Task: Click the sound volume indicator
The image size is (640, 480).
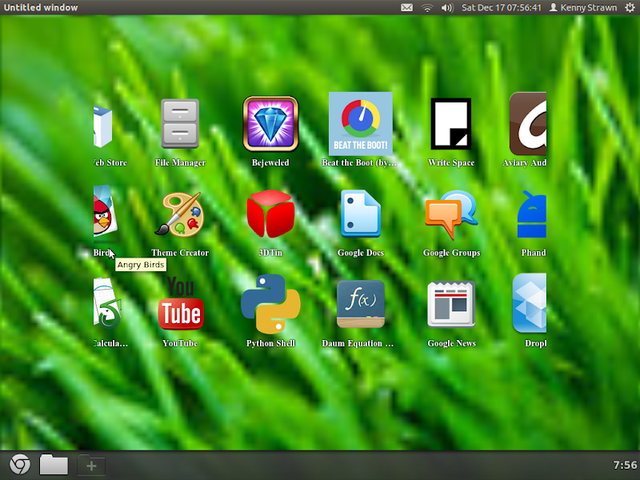Action: 447,8
